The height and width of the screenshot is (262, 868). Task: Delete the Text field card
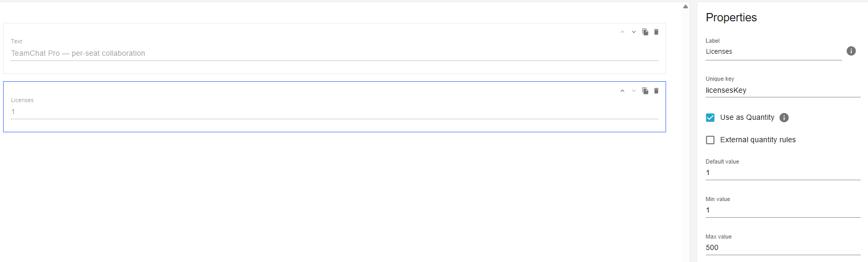pos(656,32)
